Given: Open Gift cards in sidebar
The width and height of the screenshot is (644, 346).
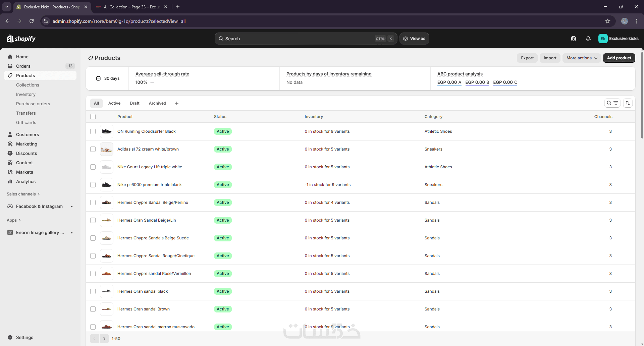Looking at the screenshot, I should pos(26,122).
